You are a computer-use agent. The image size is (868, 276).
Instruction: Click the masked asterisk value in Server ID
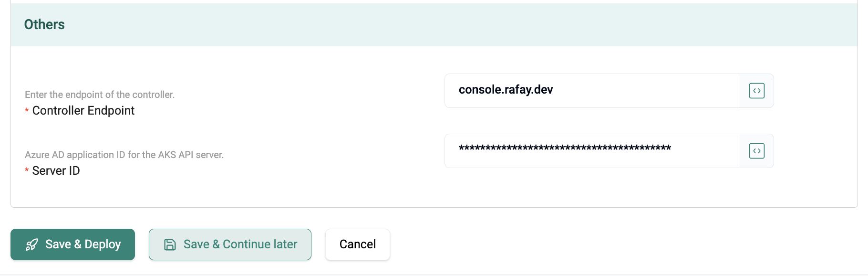[x=565, y=149]
